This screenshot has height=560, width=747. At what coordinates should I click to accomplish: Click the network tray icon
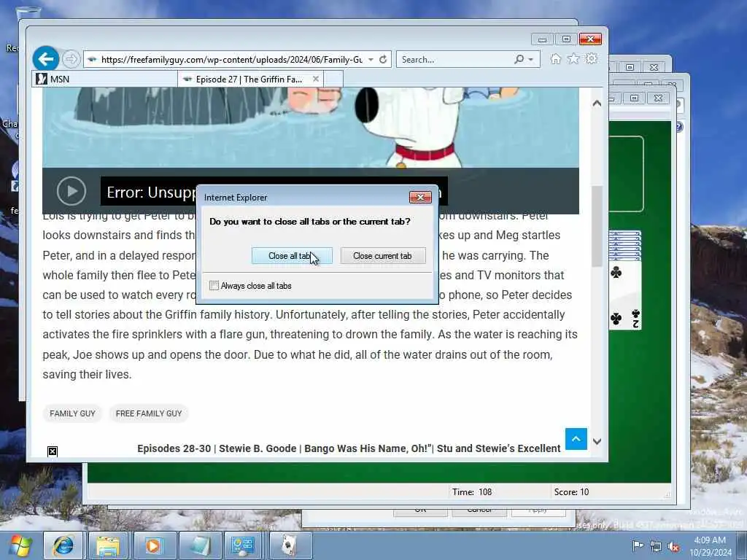coord(656,547)
